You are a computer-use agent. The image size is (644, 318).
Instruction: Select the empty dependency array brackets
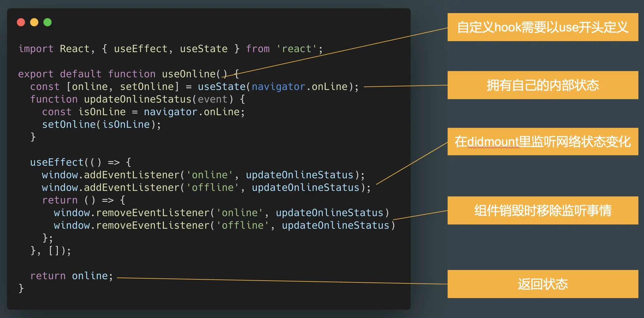click(55, 250)
